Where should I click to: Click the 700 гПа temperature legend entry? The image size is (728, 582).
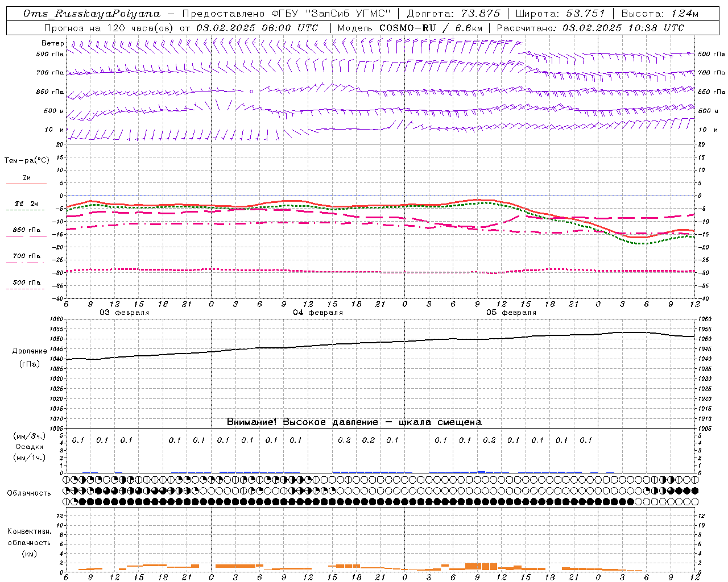pyautogui.click(x=27, y=256)
